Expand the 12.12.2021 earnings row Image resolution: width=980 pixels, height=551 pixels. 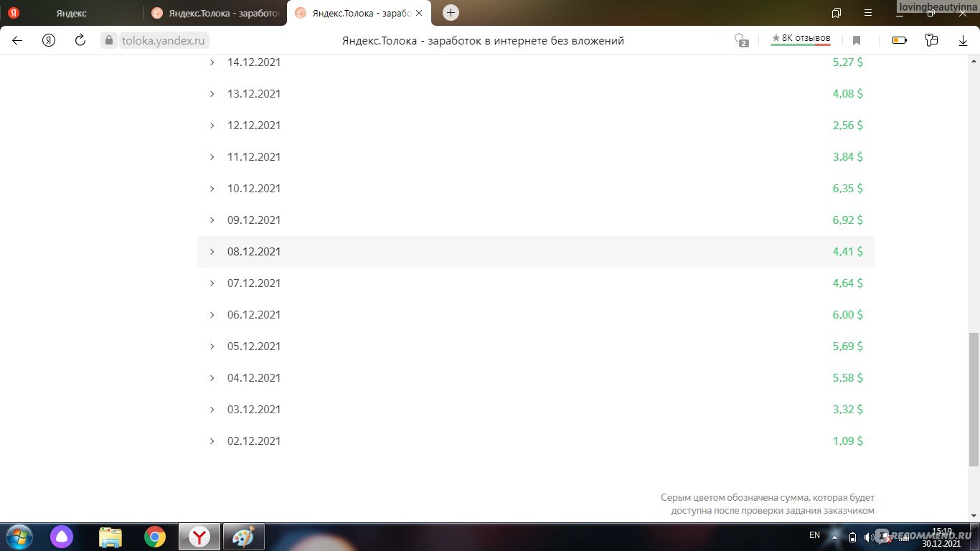[x=536, y=126]
